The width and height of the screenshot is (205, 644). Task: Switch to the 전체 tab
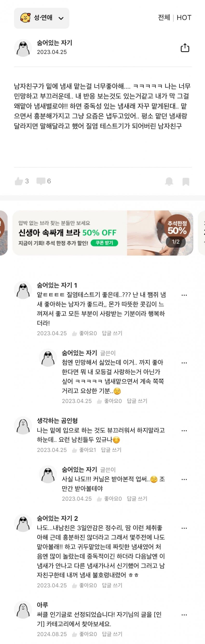[164, 18]
